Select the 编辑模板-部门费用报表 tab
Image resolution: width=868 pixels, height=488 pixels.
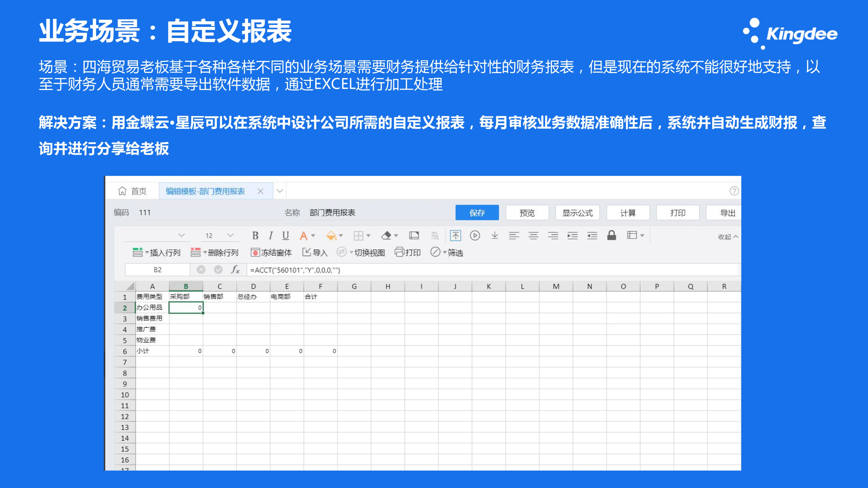tap(205, 191)
